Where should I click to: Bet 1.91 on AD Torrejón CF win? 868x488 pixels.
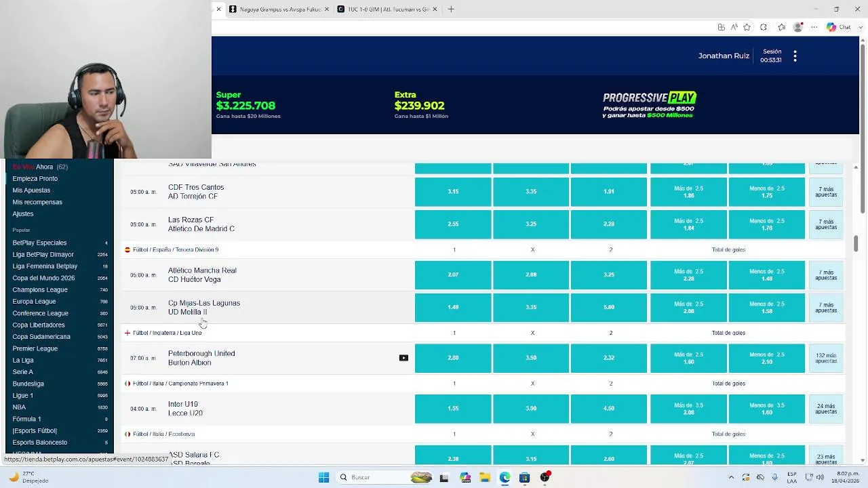click(x=609, y=192)
